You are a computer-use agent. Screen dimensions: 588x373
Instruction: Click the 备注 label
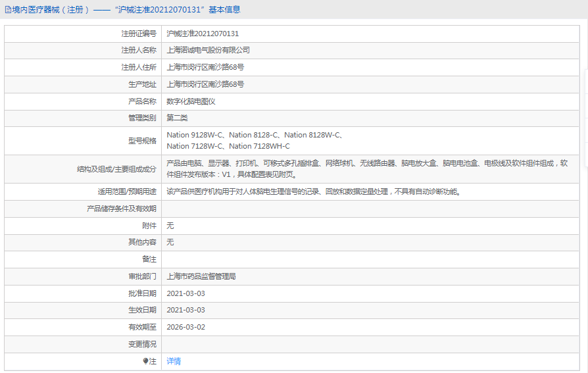149,259
